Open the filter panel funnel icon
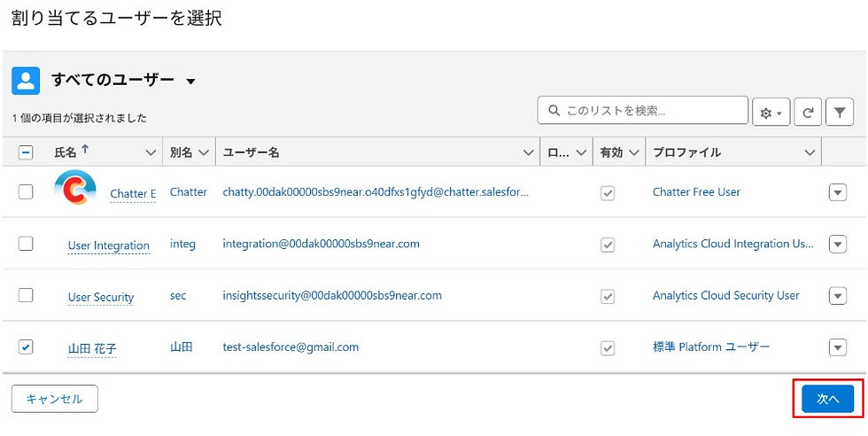This screenshot has height=436, width=868. [840, 113]
